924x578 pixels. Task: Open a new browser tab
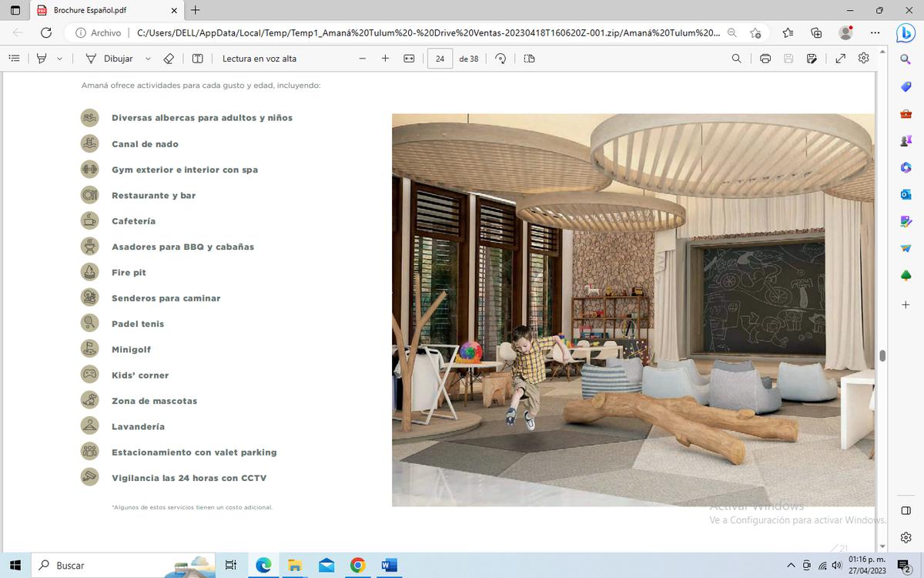click(x=196, y=11)
